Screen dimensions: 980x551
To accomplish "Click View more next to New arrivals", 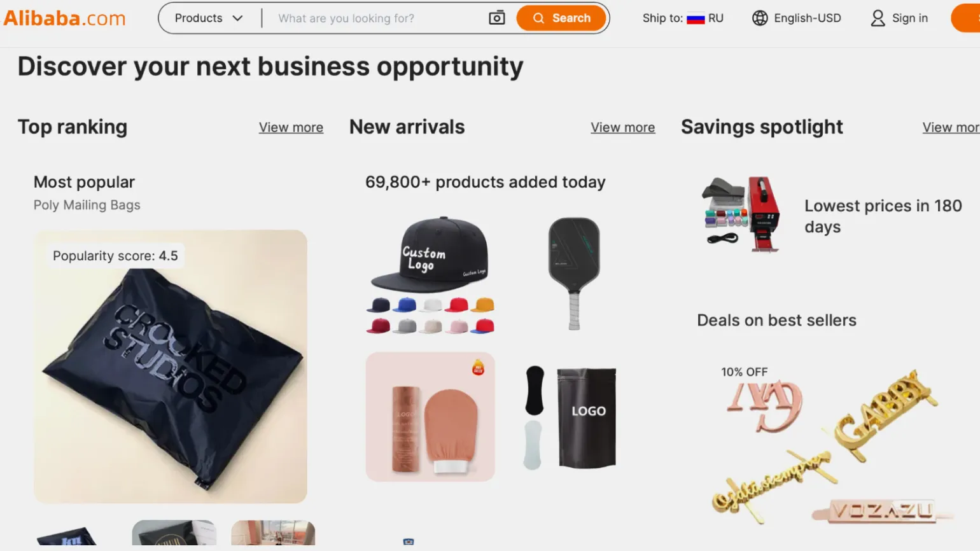I will 622,127.
